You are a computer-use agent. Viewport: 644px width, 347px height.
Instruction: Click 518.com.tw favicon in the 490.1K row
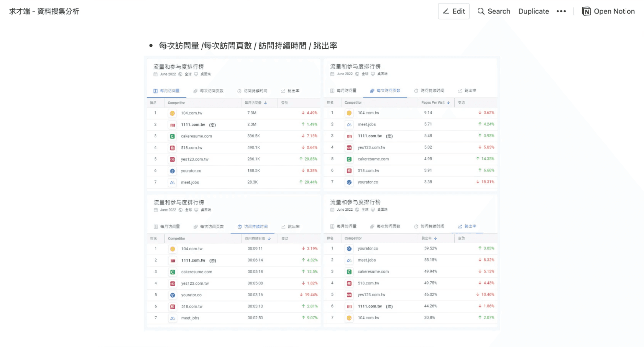[172, 148]
